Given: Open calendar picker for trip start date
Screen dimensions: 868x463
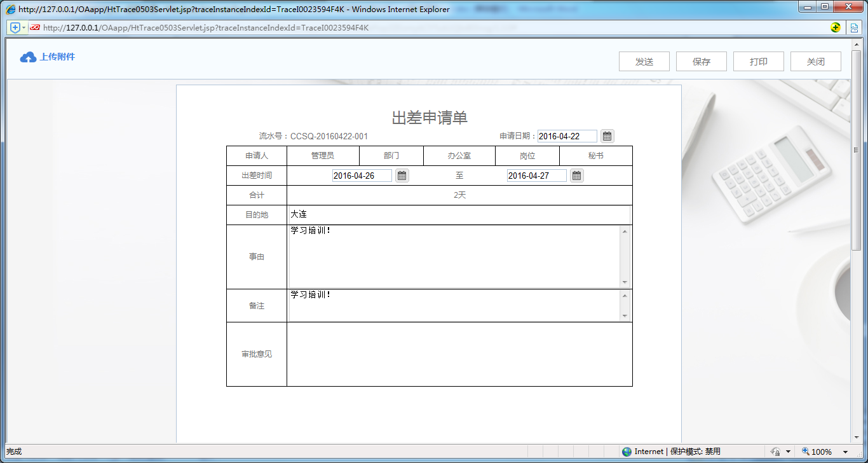Looking at the screenshot, I should (402, 176).
